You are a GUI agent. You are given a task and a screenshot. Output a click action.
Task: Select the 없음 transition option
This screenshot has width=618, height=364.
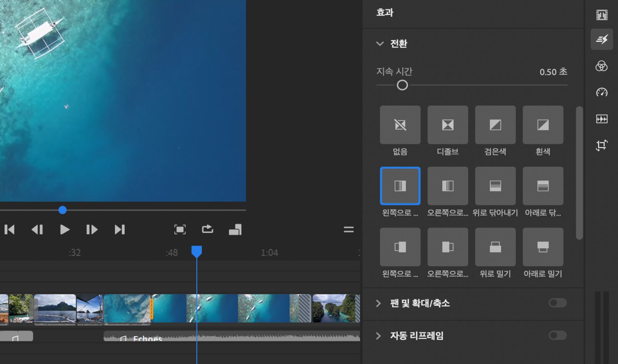[400, 125]
